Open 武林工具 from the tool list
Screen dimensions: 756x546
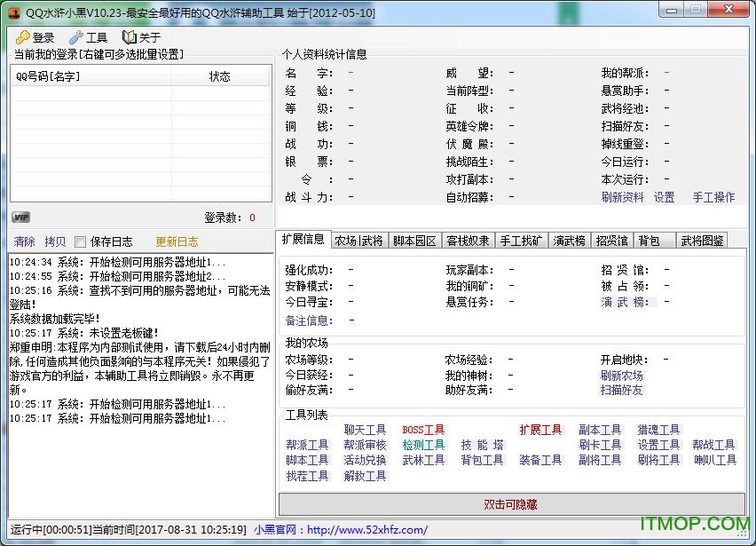point(423,460)
